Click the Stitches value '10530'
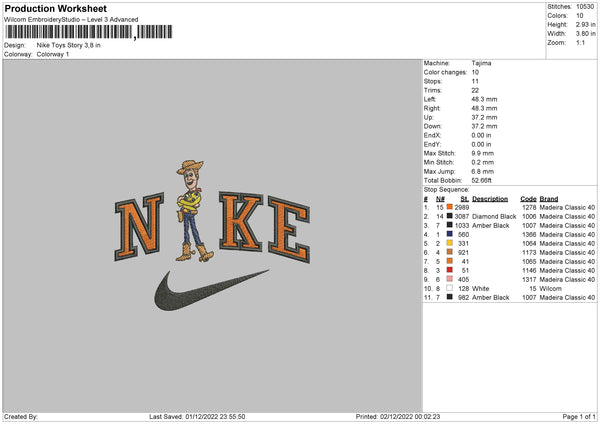 tap(585, 7)
